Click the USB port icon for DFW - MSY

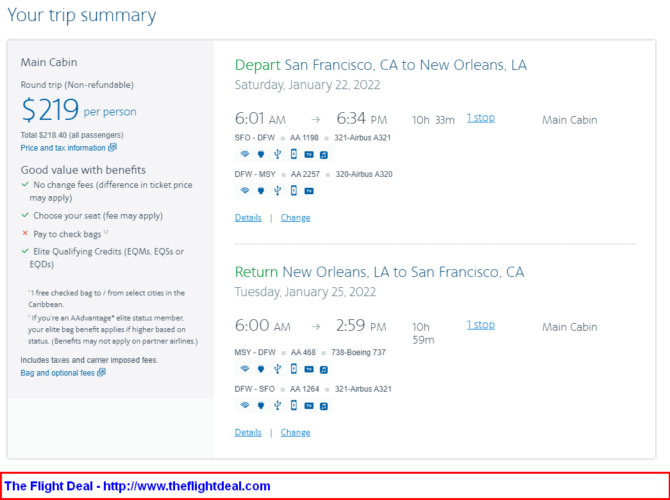[277, 191]
